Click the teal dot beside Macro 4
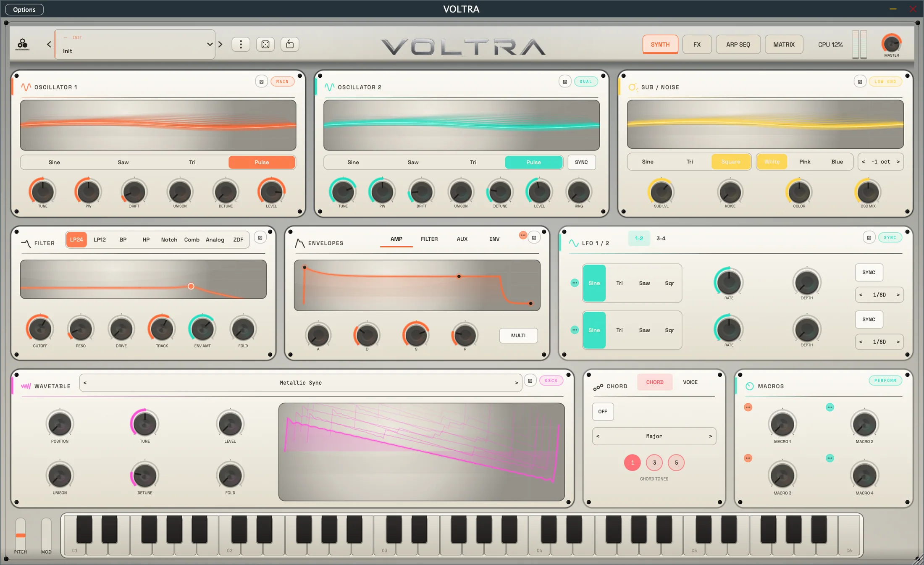924x565 pixels. [830, 458]
